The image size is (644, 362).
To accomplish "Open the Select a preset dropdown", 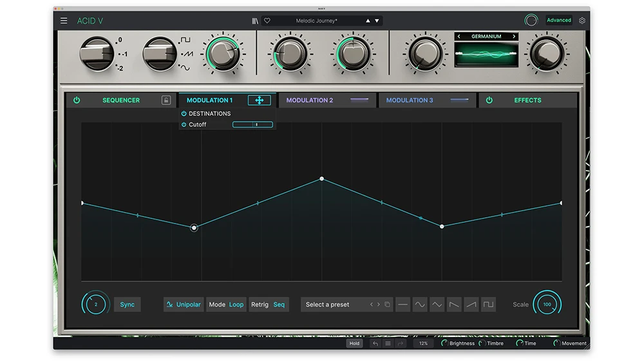I will (x=328, y=305).
